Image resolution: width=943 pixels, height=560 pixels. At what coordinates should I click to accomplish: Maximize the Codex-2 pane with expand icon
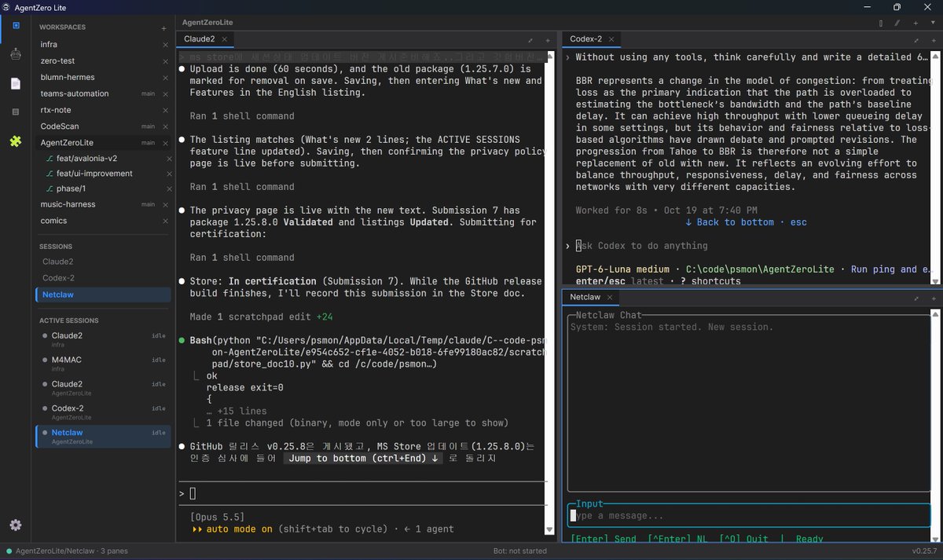(916, 39)
